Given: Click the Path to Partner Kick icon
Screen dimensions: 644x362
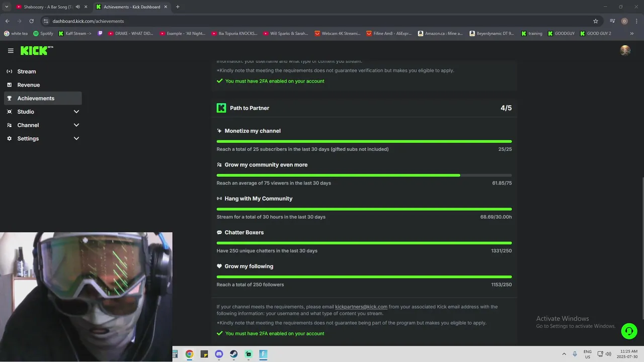Looking at the screenshot, I should [x=221, y=108].
